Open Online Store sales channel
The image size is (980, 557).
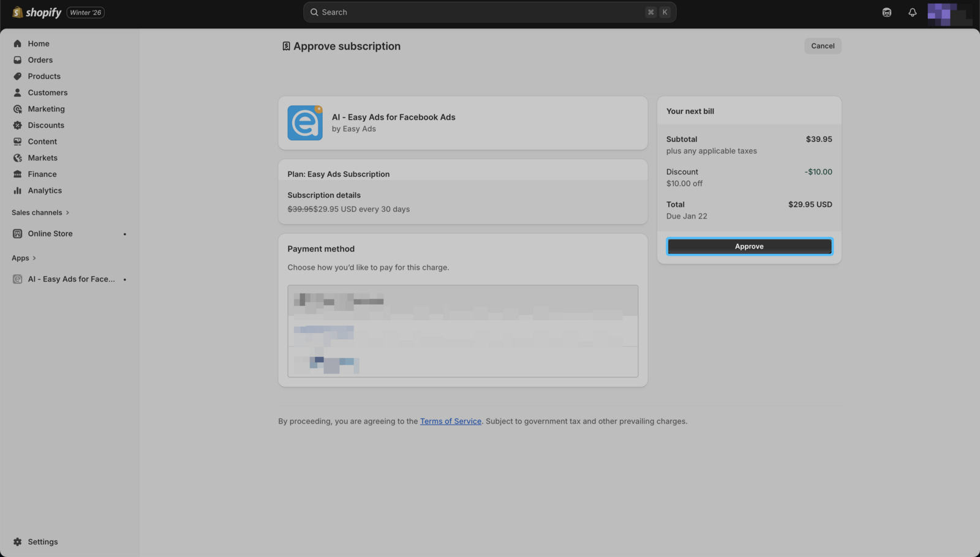point(50,234)
